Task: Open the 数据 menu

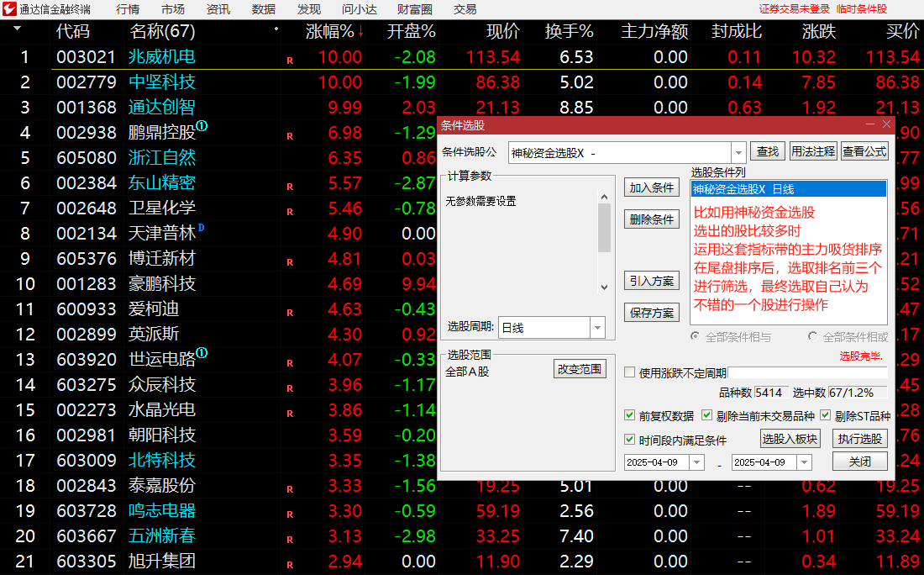Action: (264, 9)
